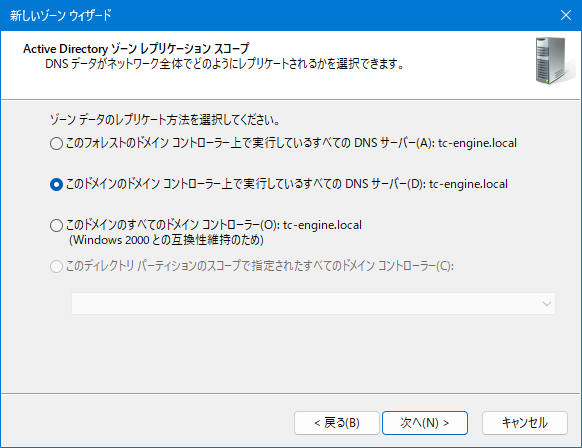Click the Windows 2000 との互換性維持のため note
582x448 pixels.
pos(166,240)
